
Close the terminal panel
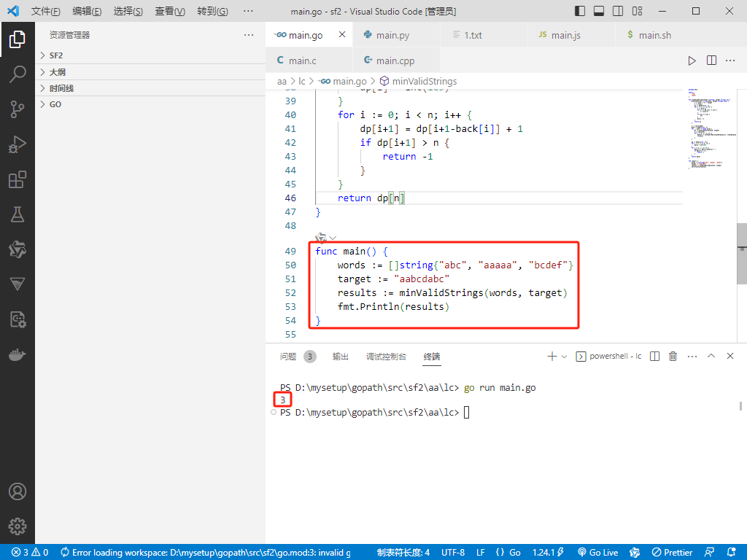click(729, 356)
